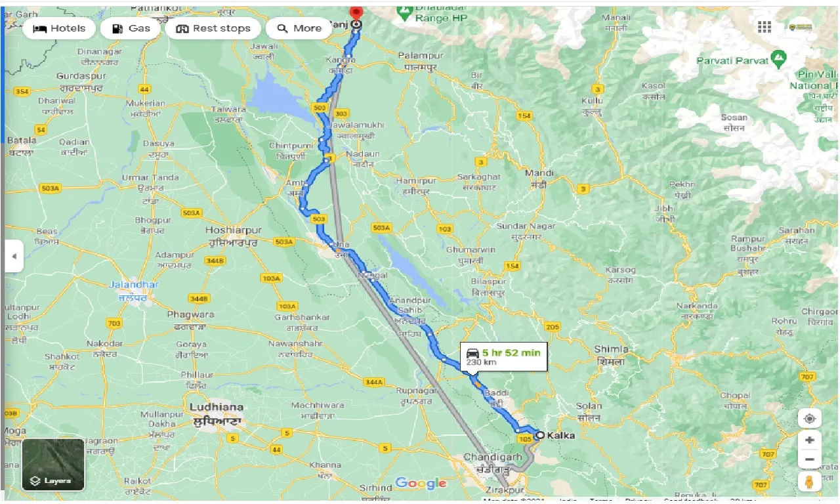The width and height of the screenshot is (840, 504).
Task: Toggle Rest stops filter chip
Action: (x=213, y=28)
